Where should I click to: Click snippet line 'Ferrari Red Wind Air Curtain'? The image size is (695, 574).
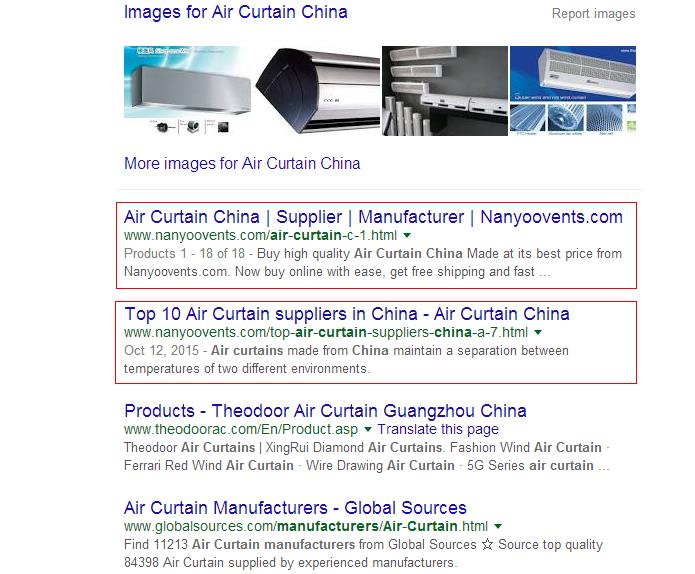pos(367,466)
